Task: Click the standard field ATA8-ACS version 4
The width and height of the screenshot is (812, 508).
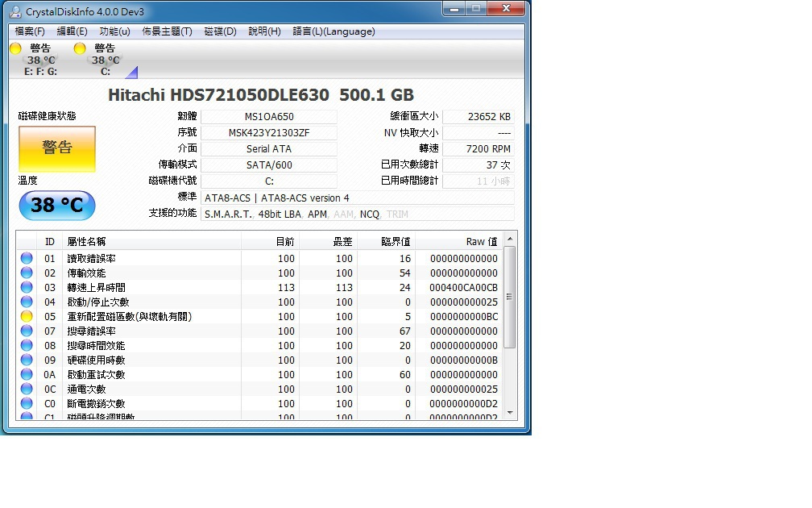Action: coord(358,198)
